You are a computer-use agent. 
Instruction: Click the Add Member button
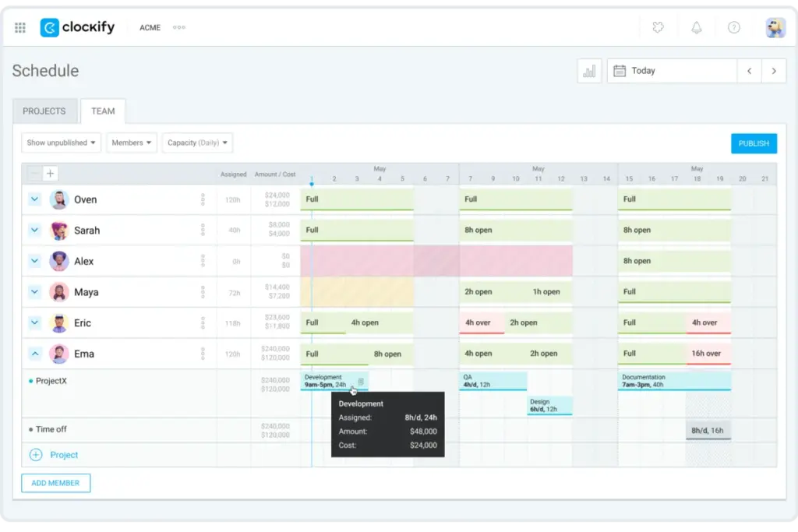tap(55, 483)
